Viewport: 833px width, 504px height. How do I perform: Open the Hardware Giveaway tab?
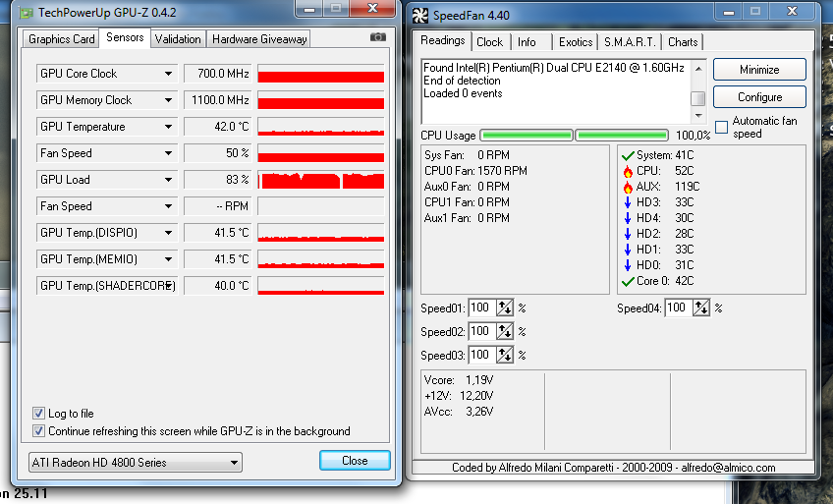pyautogui.click(x=259, y=39)
